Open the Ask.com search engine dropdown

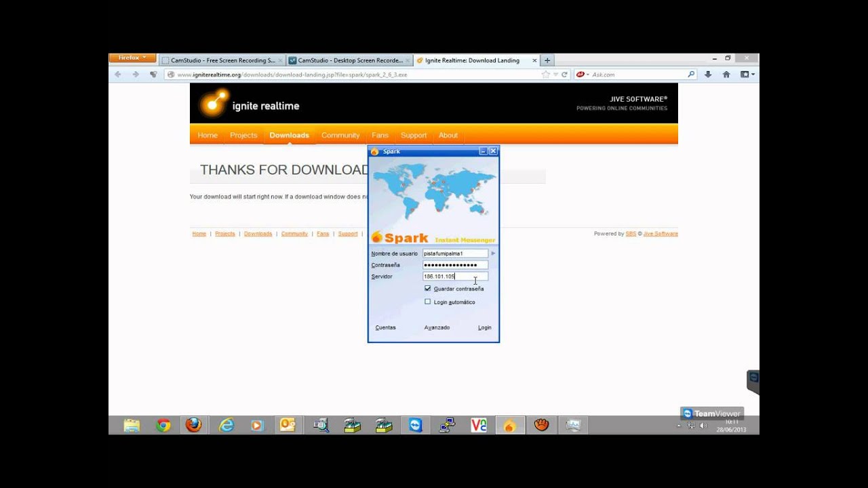click(x=582, y=75)
